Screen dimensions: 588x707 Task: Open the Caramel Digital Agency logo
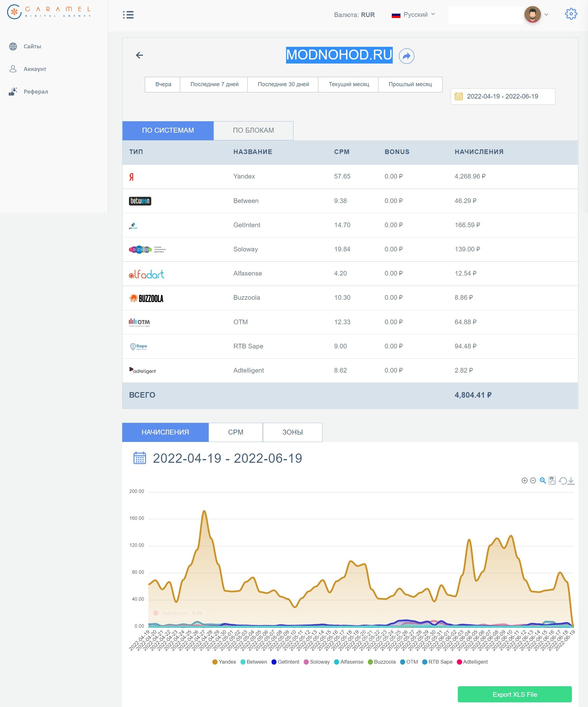pos(49,12)
